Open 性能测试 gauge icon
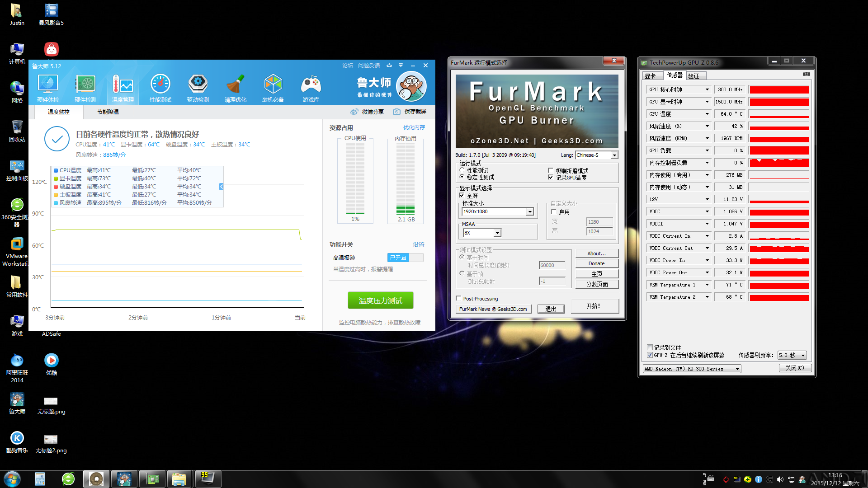The image size is (868, 488). pyautogui.click(x=160, y=89)
